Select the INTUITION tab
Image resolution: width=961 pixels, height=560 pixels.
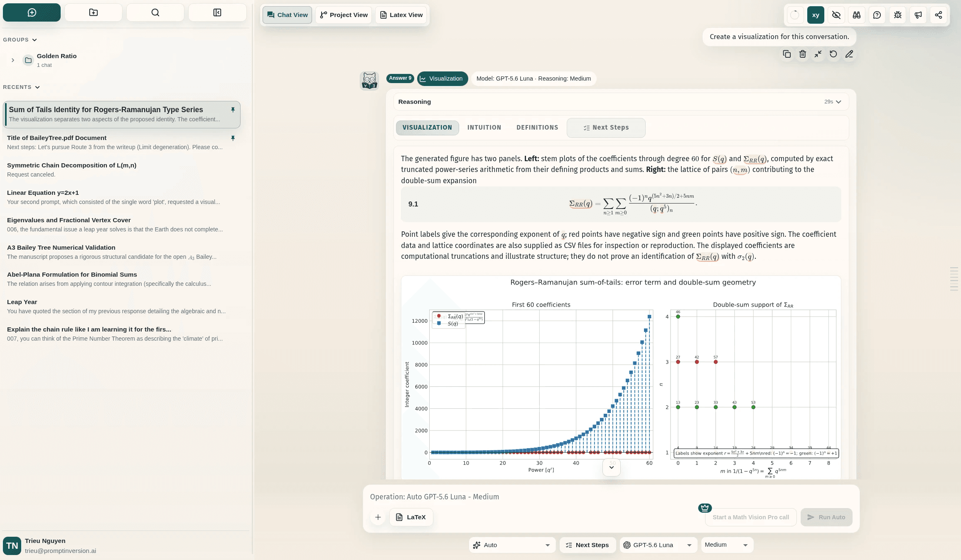pos(484,128)
